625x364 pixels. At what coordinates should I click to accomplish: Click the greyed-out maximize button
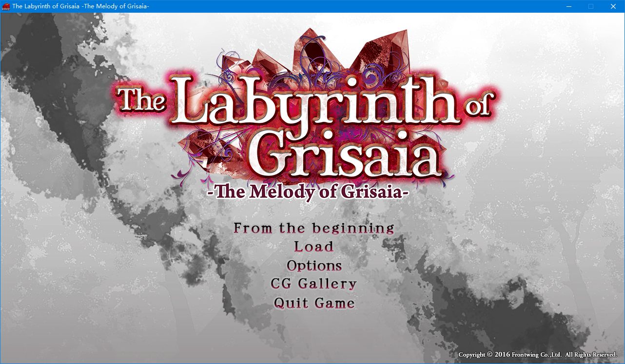tap(591, 6)
